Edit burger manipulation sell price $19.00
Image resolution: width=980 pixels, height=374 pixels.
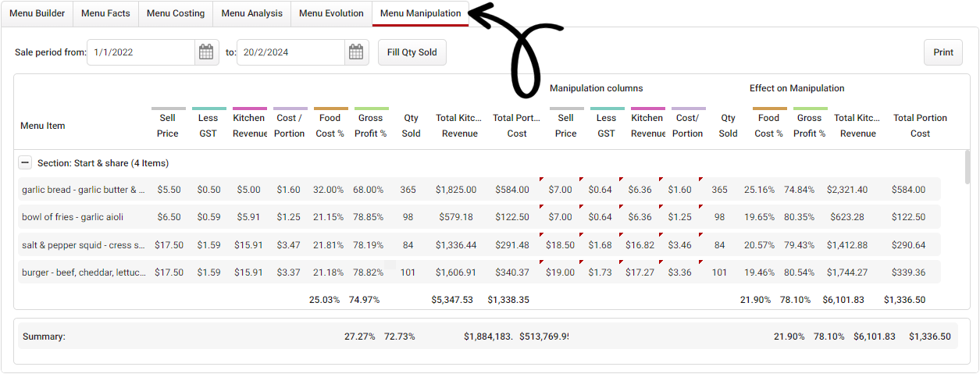click(561, 272)
